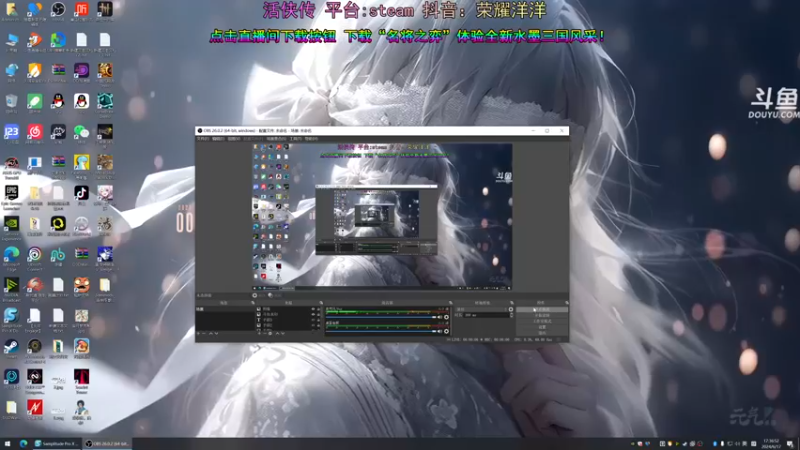
Task: Click the 滤镜 Filters button below preview
Action: [274, 295]
